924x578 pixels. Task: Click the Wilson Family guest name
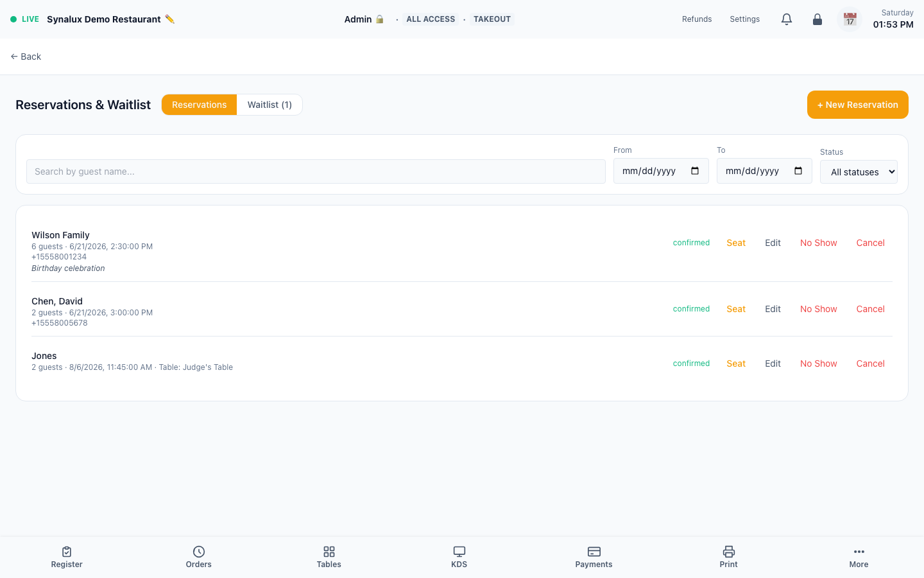(60, 235)
